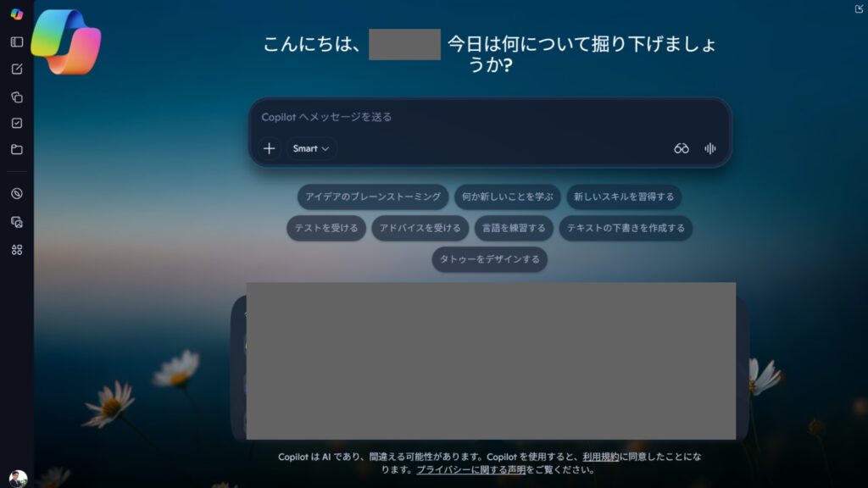Viewport: 868px width, 488px height.
Task: Open the folder icon in the sidebar
Action: coord(17,149)
